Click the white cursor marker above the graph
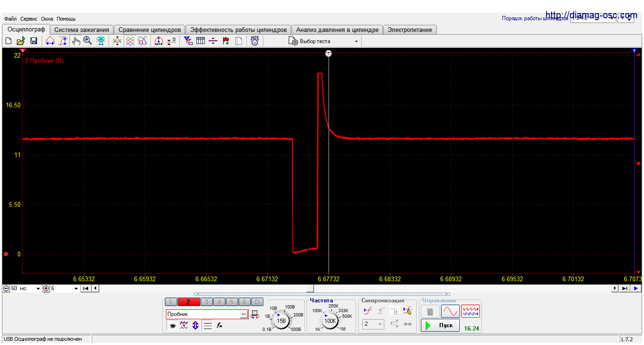Screen dimensions: 644x345 329,53
